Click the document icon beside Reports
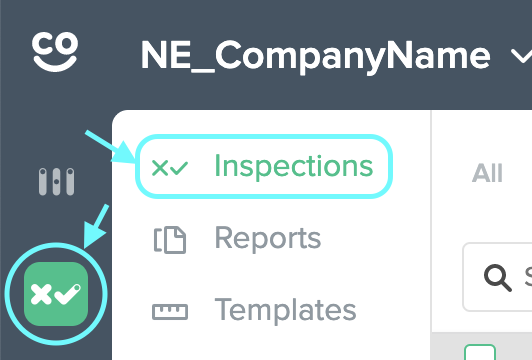This screenshot has width=532, height=360. pos(170,240)
